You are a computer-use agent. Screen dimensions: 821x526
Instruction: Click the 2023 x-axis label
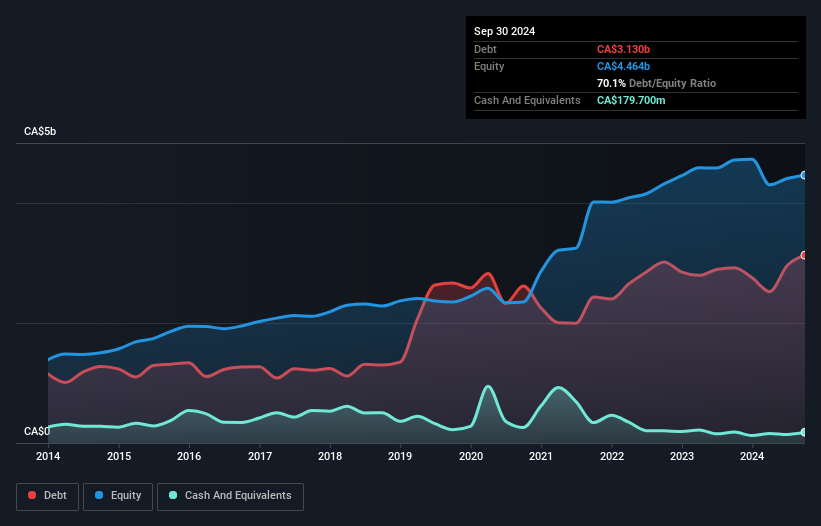[x=682, y=456]
